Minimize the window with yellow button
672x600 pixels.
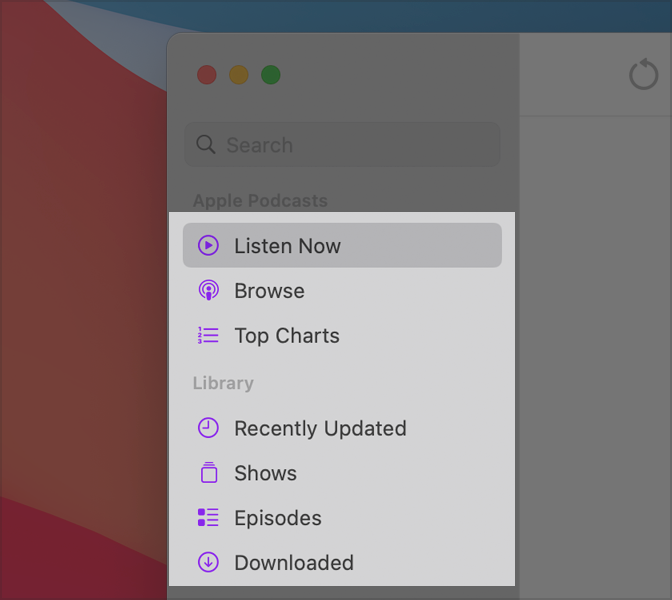pos(239,75)
